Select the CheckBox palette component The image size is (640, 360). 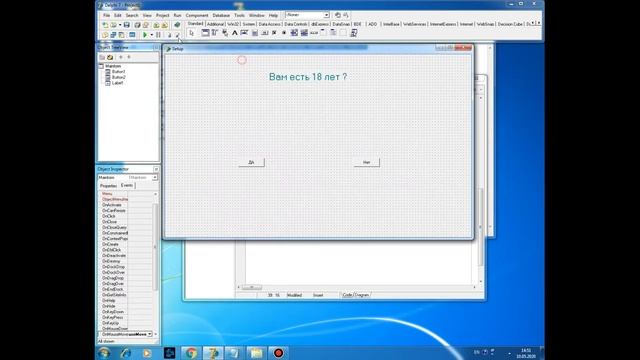(274, 33)
